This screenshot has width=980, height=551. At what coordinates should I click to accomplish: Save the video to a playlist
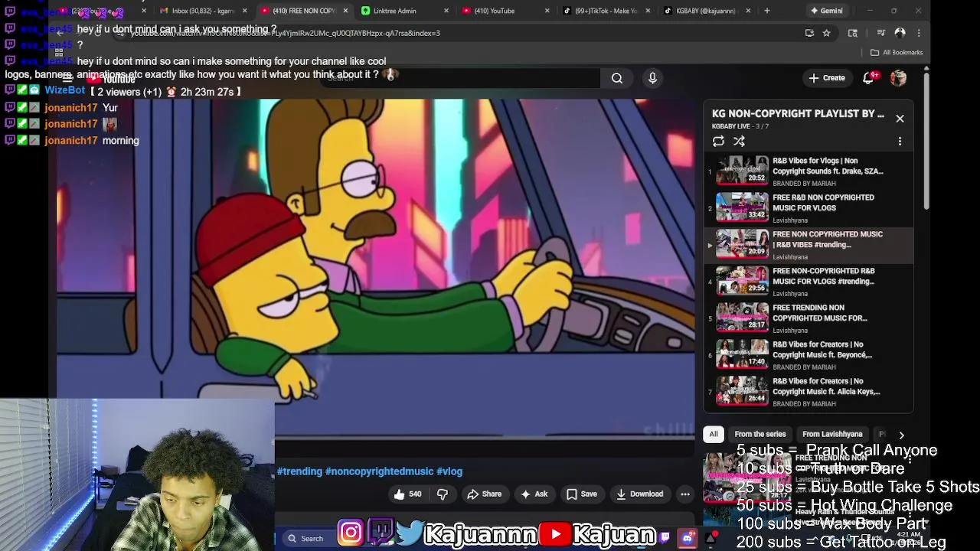click(x=581, y=494)
